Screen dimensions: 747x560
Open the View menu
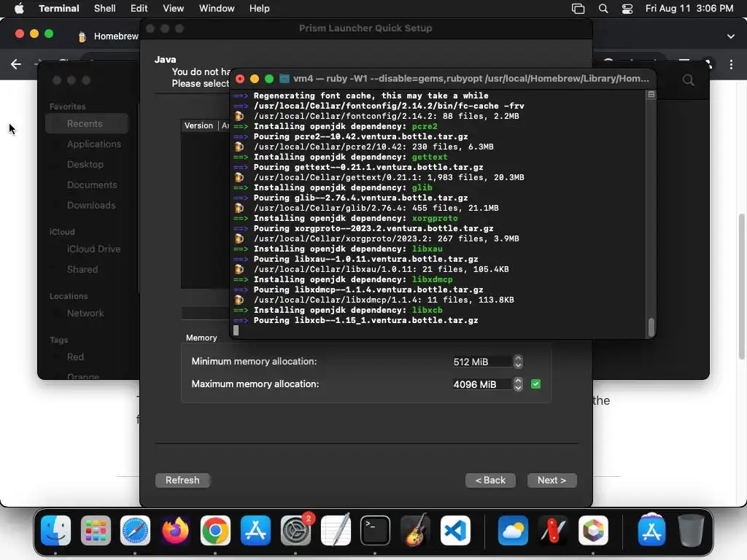[x=174, y=9]
